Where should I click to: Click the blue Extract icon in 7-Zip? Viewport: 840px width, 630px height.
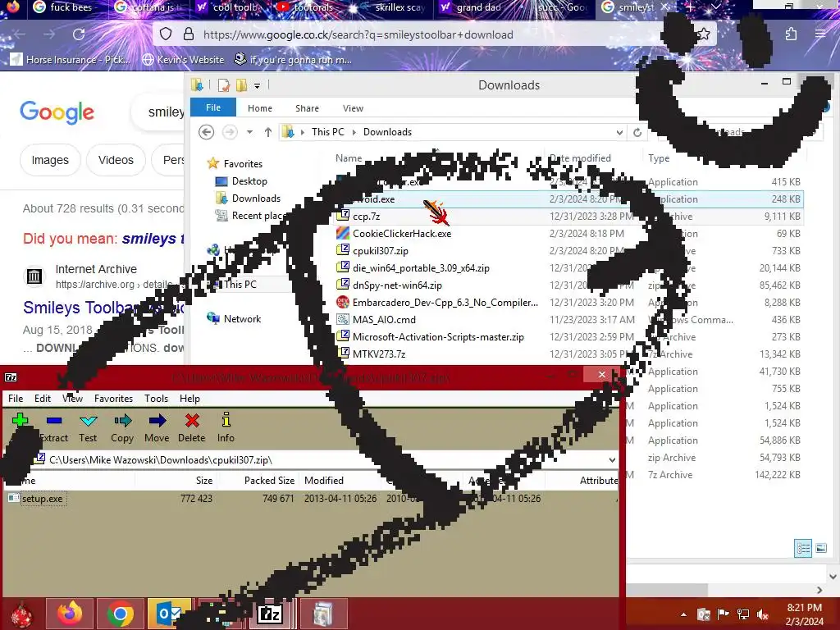click(54, 421)
